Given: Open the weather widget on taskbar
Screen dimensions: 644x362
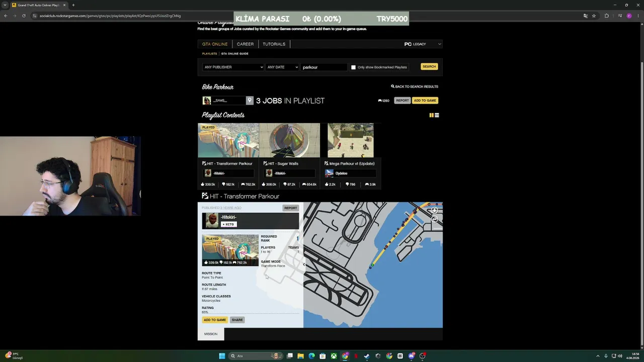Looking at the screenshot, I should (x=14, y=356).
